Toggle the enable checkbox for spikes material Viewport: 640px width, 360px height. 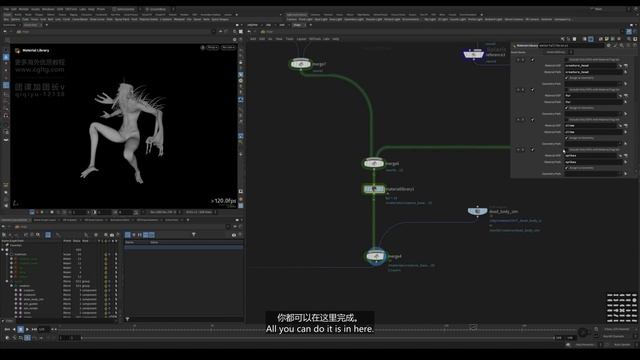(x=533, y=149)
